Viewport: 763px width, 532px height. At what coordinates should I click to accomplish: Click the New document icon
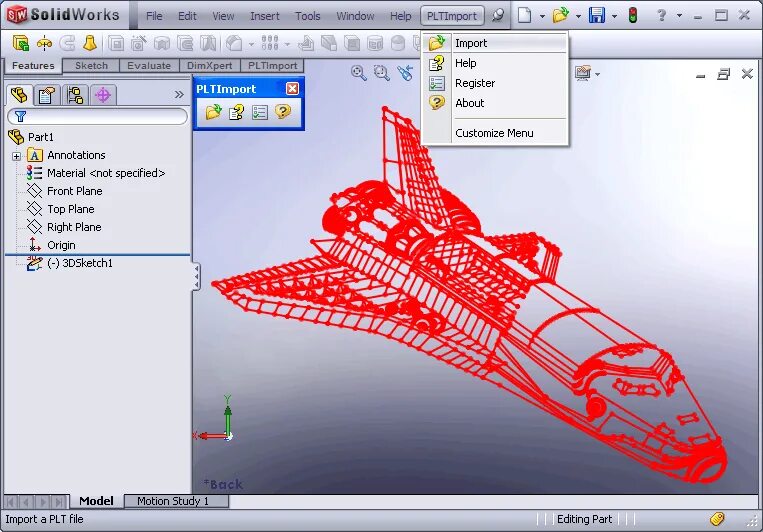pos(524,16)
